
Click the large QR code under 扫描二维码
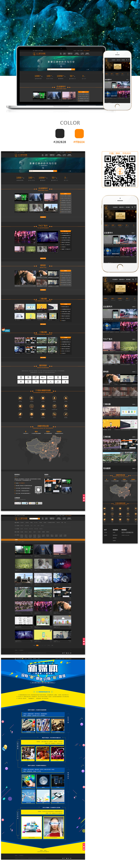pos(120,171)
